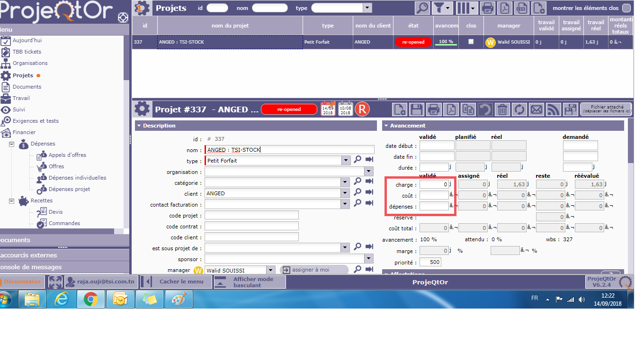Click the 'Fichier attaché' drop zone button
This screenshot has height=364, width=644.
point(606,109)
